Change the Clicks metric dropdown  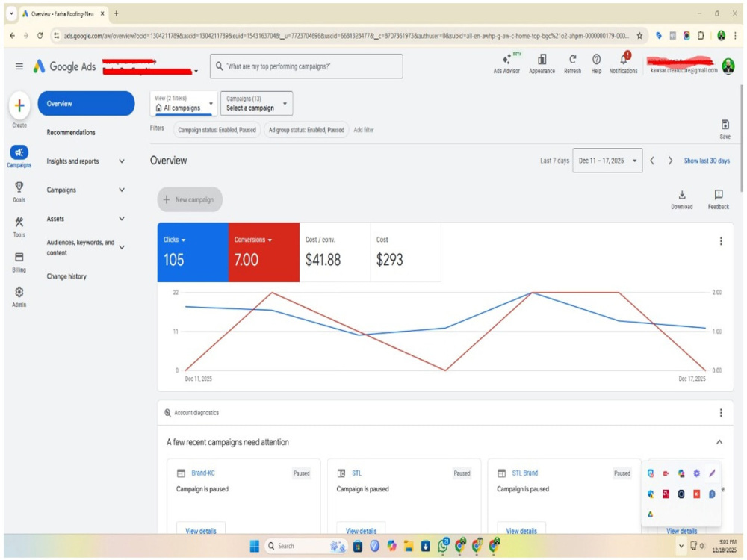pyautogui.click(x=174, y=240)
